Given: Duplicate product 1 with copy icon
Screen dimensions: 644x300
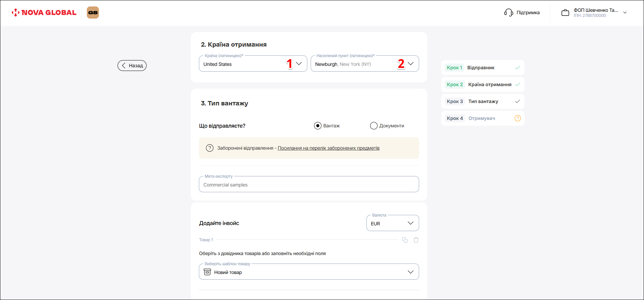Looking at the screenshot, I should click(405, 240).
